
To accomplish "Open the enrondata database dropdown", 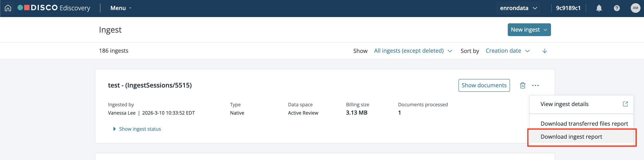I will (518, 8).
